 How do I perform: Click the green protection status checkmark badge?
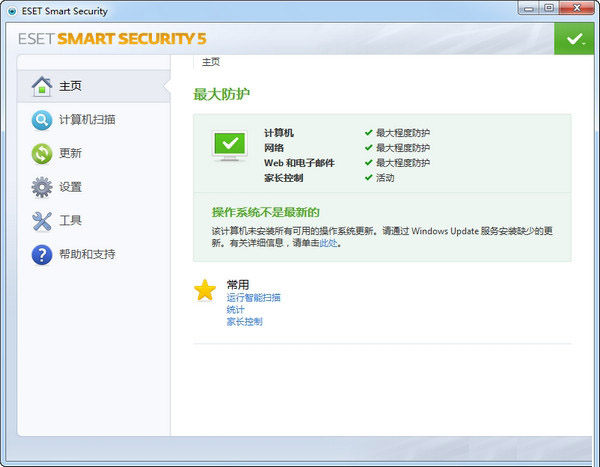[x=574, y=39]
